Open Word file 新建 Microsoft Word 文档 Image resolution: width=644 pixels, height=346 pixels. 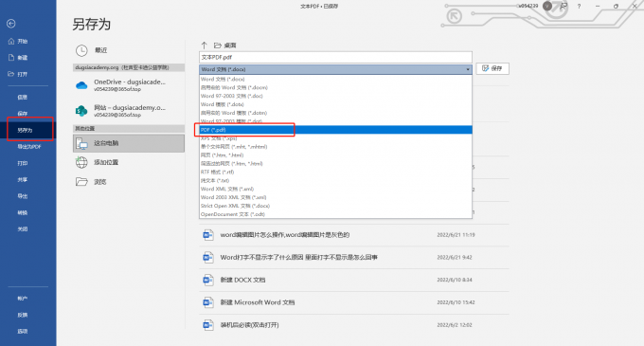tap(354, 302)
